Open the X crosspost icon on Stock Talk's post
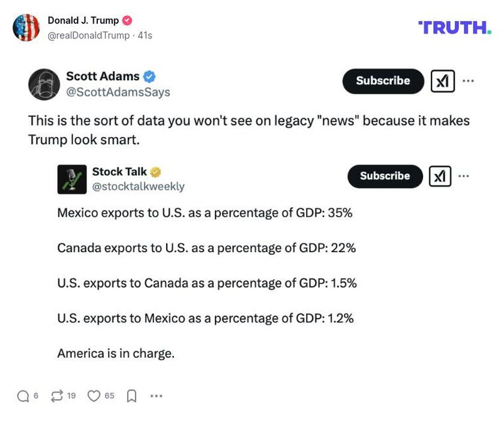The image size is (504, 421). coord(441,176)
